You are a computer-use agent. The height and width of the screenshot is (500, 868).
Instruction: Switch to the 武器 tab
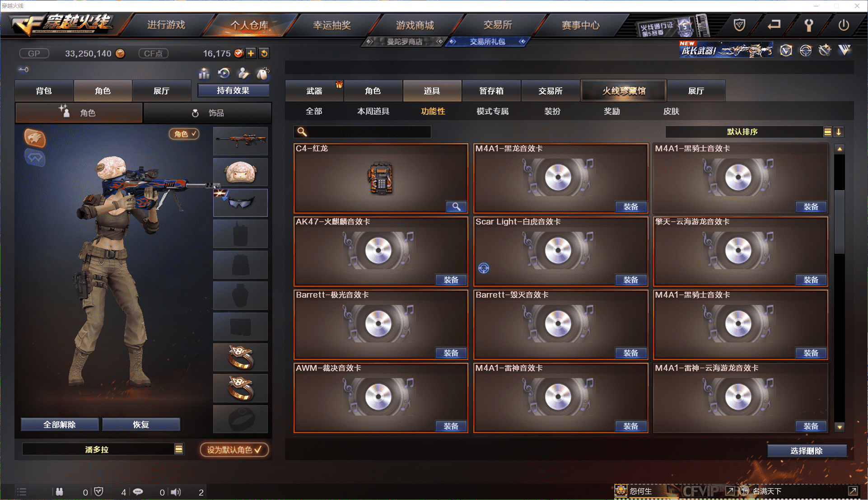tap(314, 91)
